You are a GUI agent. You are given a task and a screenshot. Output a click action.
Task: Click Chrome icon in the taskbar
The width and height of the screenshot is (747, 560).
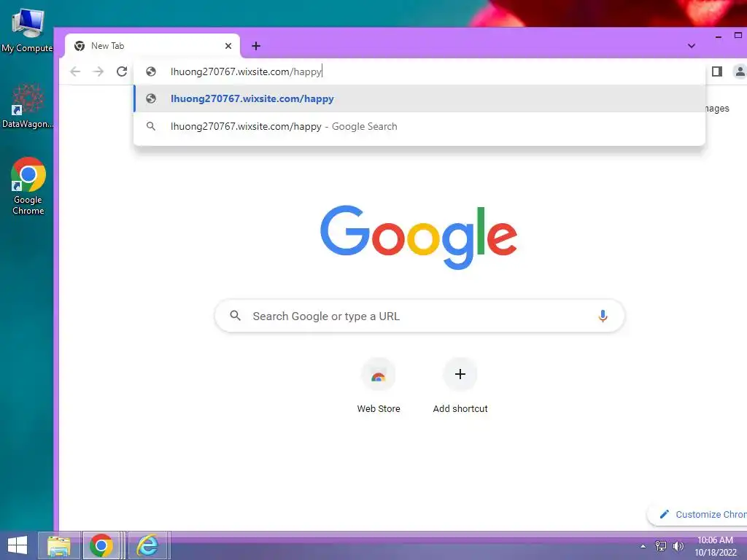pos(101,545)
